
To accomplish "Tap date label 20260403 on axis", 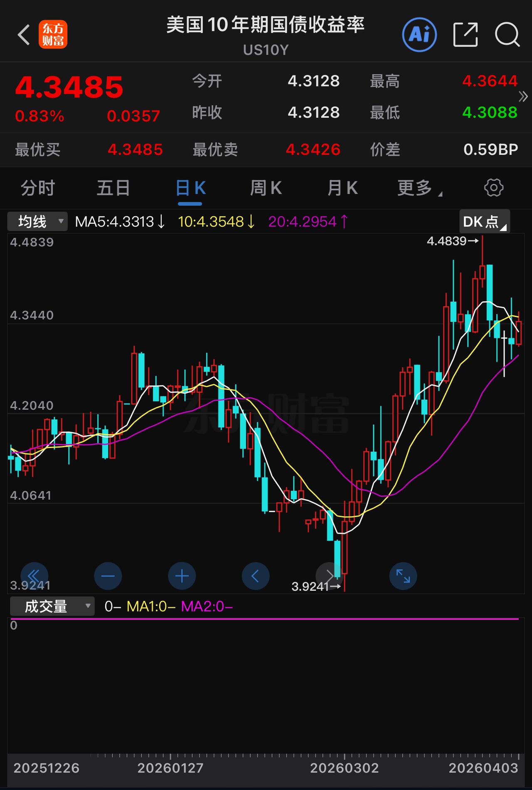I will 483,768.
